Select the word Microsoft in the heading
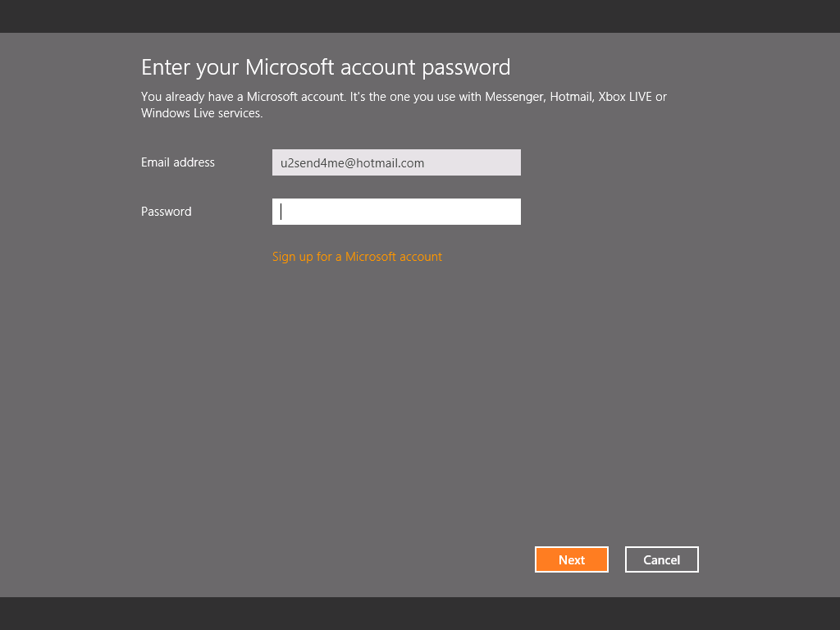The width and height of the screenshot is (840, 630). [290, 67]
